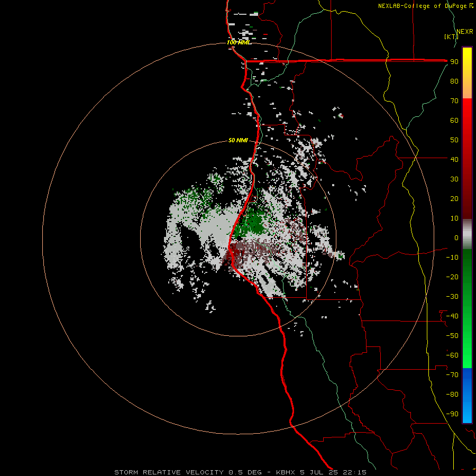Screen dimensions: 476x476
Task: Select the 80 value on the velocity scale
Action: click(454, 81)
